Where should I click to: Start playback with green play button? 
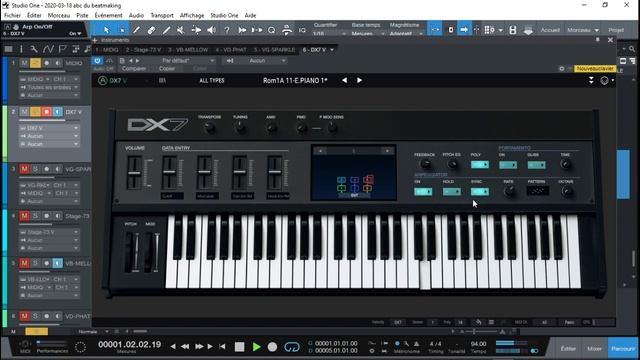(256, 347)
